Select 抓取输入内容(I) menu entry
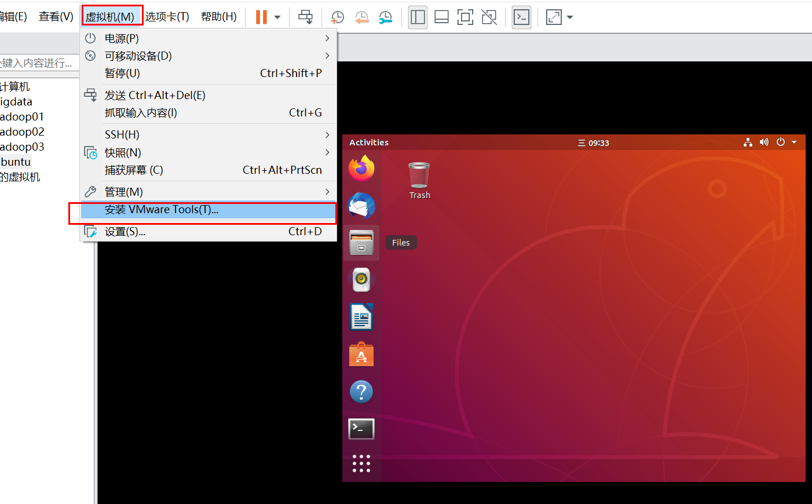Image resolution: width=812 pixels, height=504 pixels. point(209,113)
